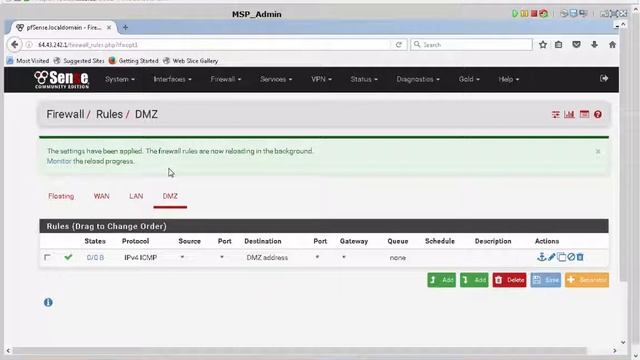The width and height of the screenshot is (640, 360).
Task: Click the logout icon in the pfSense navbar
Action: (604, 78)
